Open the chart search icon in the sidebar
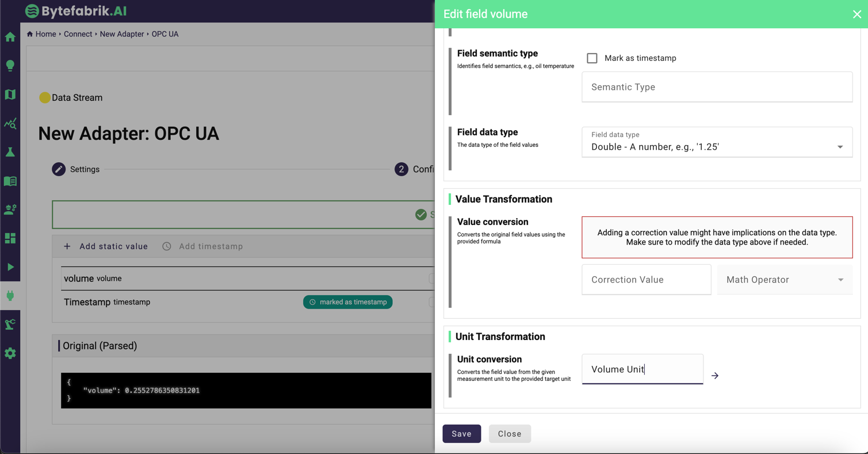The width and height of the screenshot is (868, 454). point(10,123)
